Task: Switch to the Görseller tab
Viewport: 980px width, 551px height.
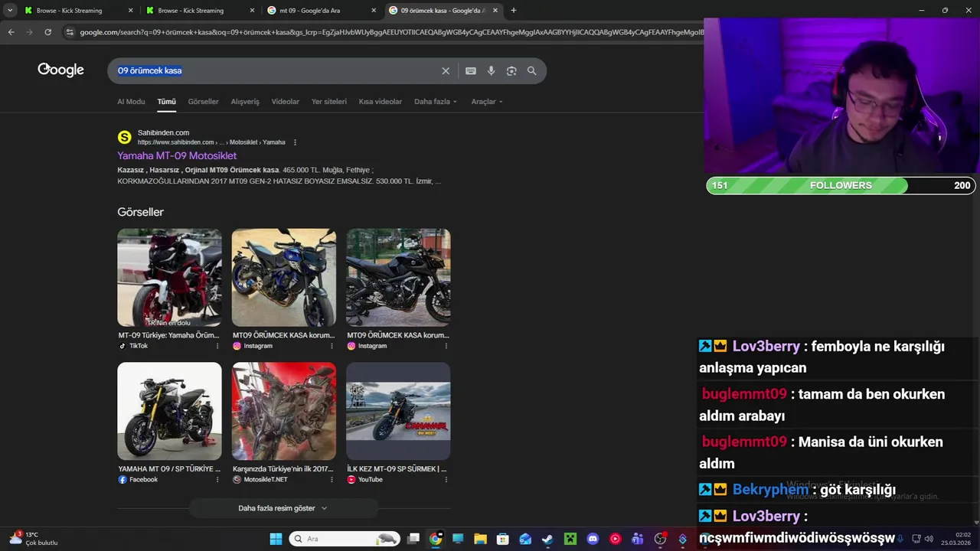Action: coord(203,102)
